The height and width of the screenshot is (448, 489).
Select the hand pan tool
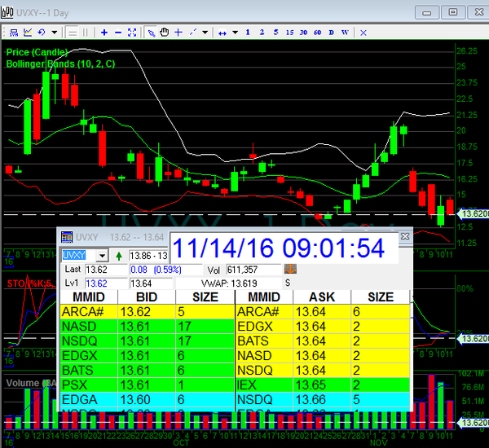point(164,32)
